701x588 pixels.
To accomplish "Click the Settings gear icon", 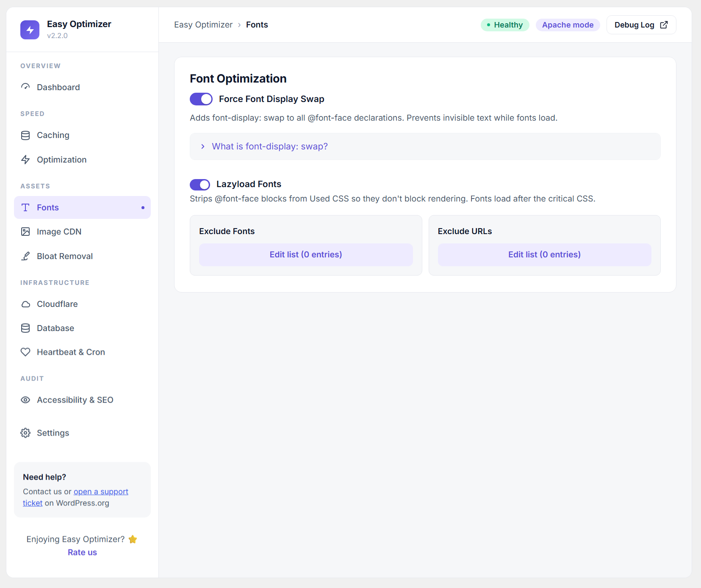I will (x=25, y=433).
